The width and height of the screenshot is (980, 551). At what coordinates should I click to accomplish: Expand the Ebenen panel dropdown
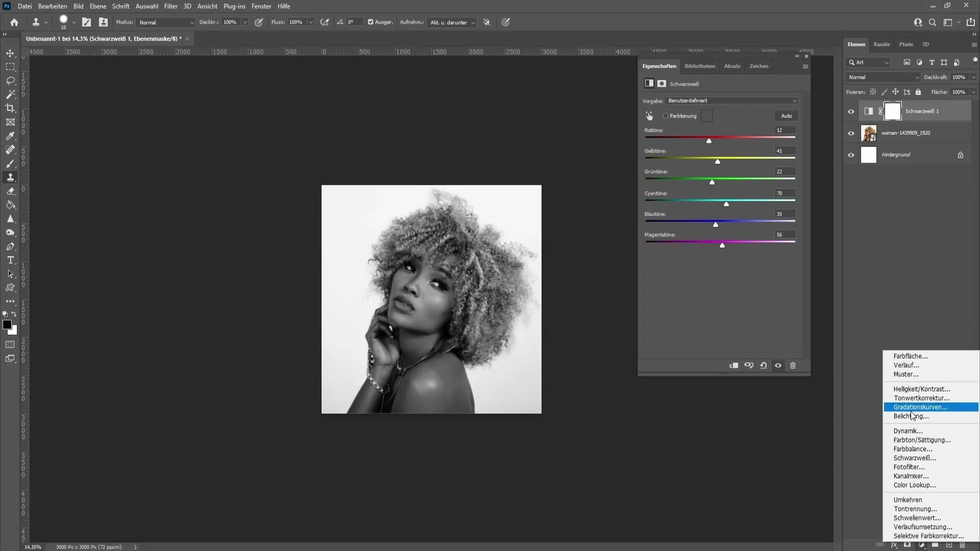975,44
